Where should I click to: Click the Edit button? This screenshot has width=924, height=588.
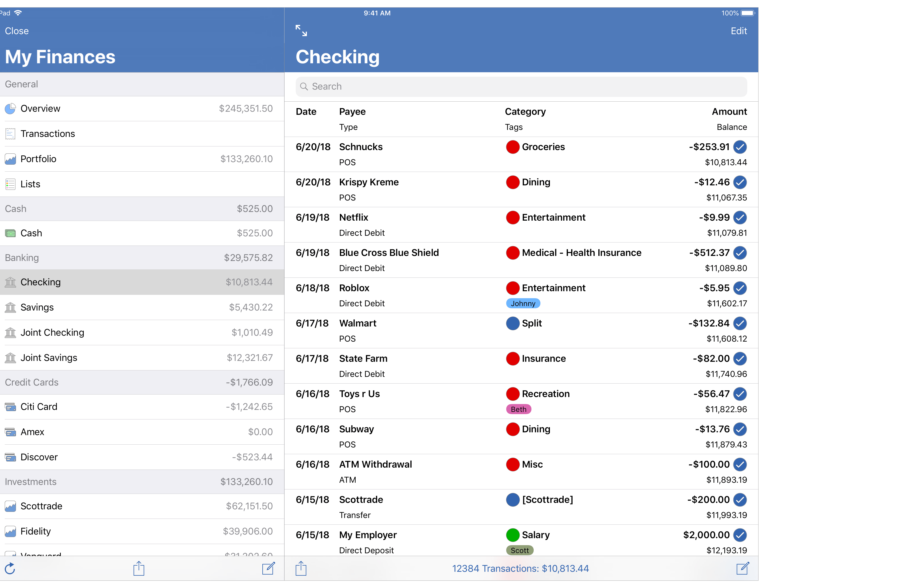click(x=738, y=31)
